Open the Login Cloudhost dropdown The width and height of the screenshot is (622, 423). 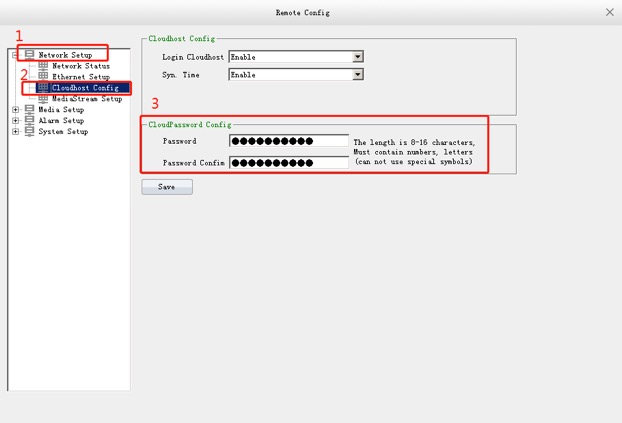pos(357,58)
